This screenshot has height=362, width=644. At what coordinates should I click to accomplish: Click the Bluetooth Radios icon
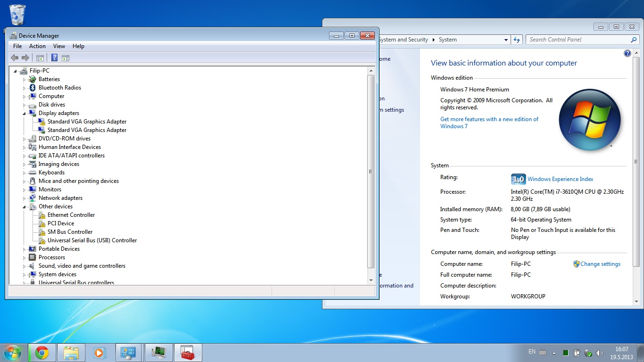point(33,88)
